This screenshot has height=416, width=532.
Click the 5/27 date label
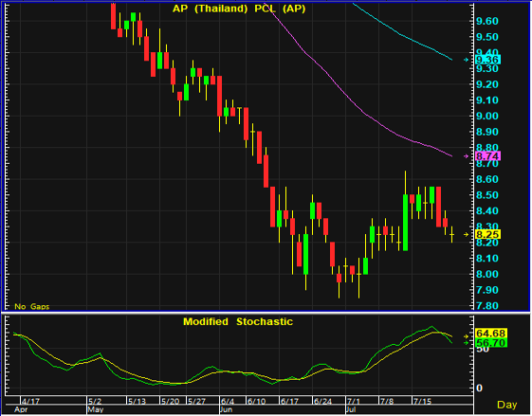pyautogui.click(x=196, y=402)
